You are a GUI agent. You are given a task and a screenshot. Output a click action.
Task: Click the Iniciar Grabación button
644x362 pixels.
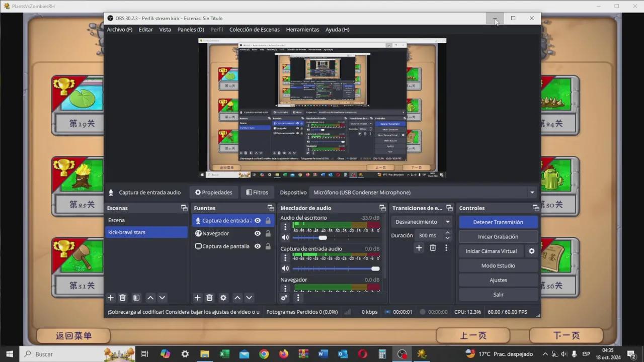click(498, 237)
